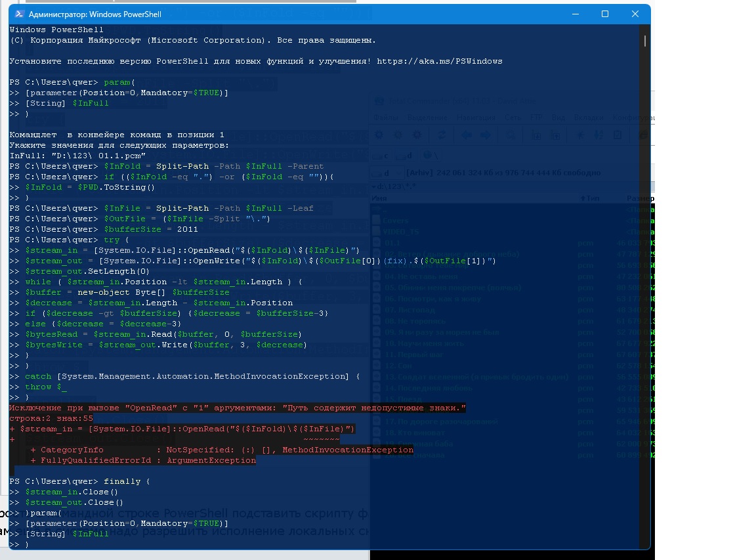The width and height of the screenshot is (756, 560).
Task: Close the Windows PowerShell window
Action: pyautogui.click(x=635, y=14)
